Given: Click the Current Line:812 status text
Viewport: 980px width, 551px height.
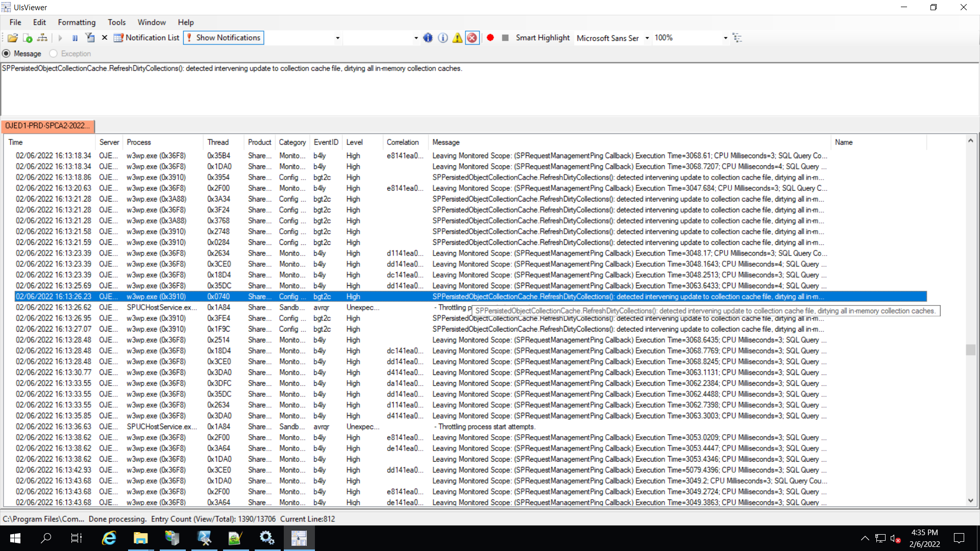Looking at the screenshot, I should [x=307, y=519].
